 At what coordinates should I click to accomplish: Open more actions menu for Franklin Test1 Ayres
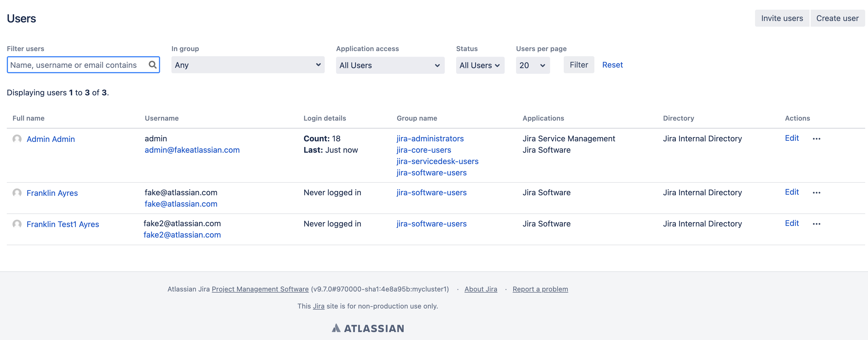(x=816, y=224)
